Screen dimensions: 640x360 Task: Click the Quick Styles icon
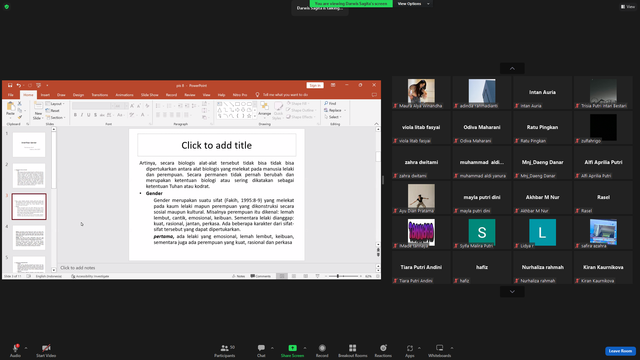pos(278,107)
